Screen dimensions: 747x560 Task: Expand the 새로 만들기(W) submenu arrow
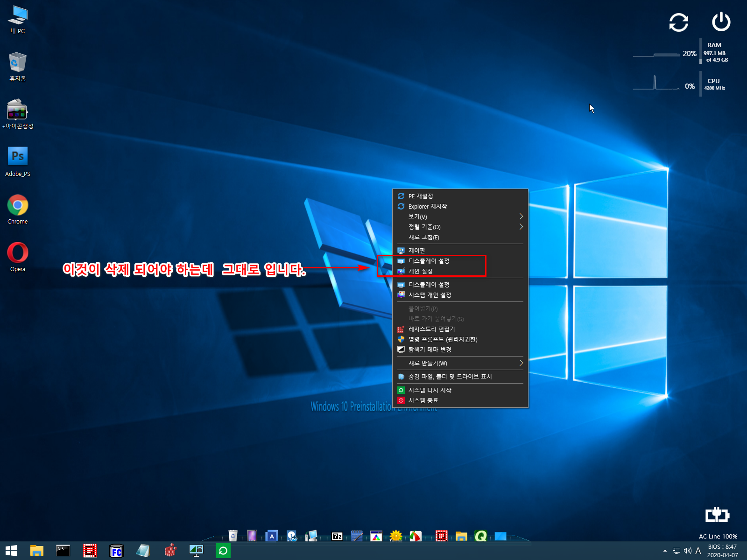pyautogui.click(x=521, y=363)
